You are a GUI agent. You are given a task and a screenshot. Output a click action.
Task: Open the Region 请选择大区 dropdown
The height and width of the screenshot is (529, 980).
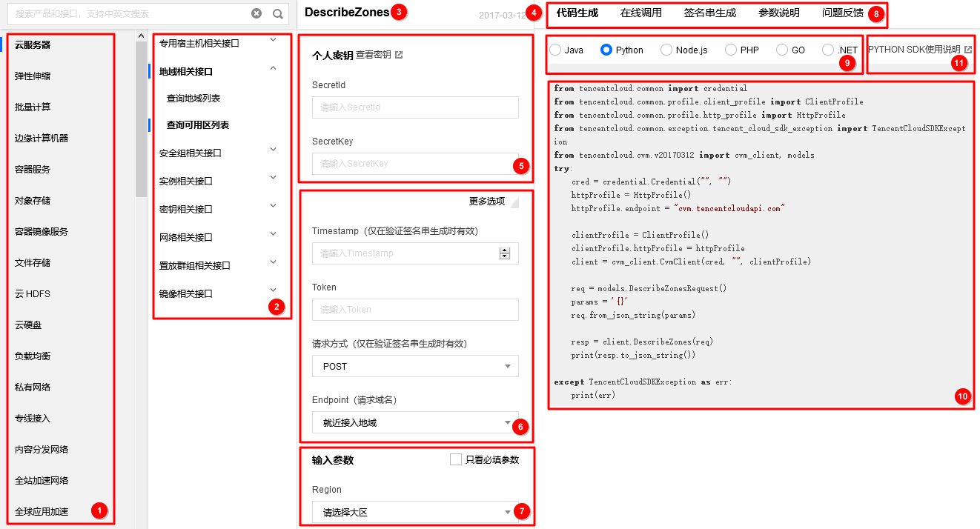pyautogui.click(x=415, y=512)
